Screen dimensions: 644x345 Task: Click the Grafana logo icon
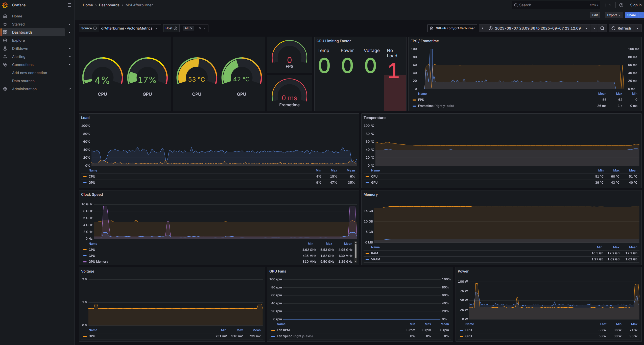pyautogui.click(x=5, y=5)
